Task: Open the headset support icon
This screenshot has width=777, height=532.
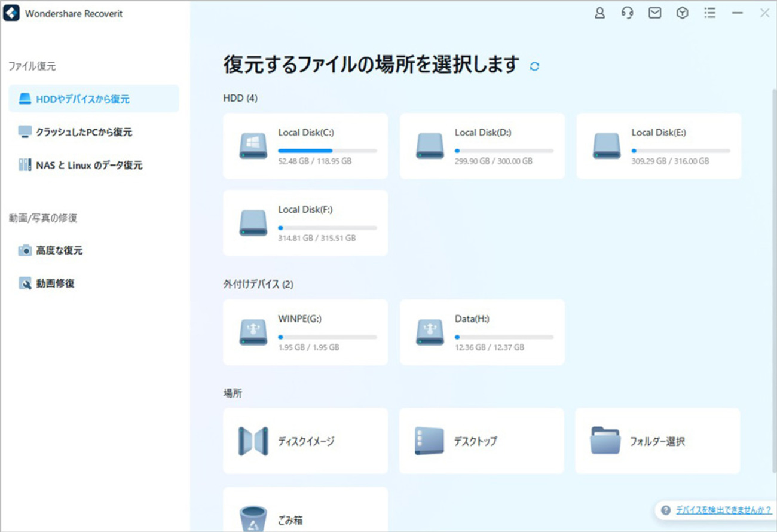Action: pos(627,13)
